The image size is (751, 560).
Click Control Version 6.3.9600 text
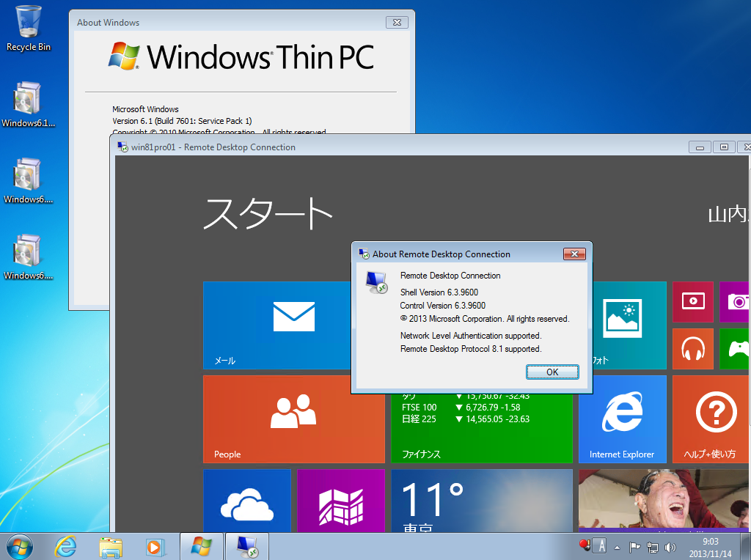pyautogui.click(x=442, y=306)
